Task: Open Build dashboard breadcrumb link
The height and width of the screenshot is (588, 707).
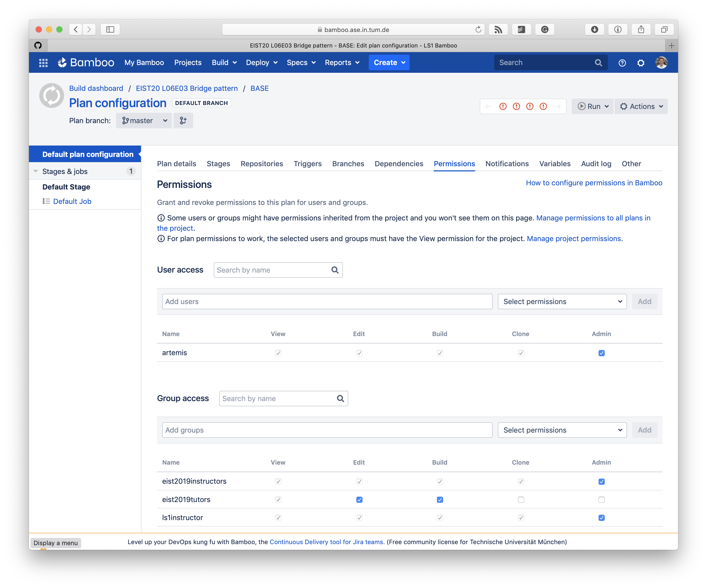Action: point(96,88)
